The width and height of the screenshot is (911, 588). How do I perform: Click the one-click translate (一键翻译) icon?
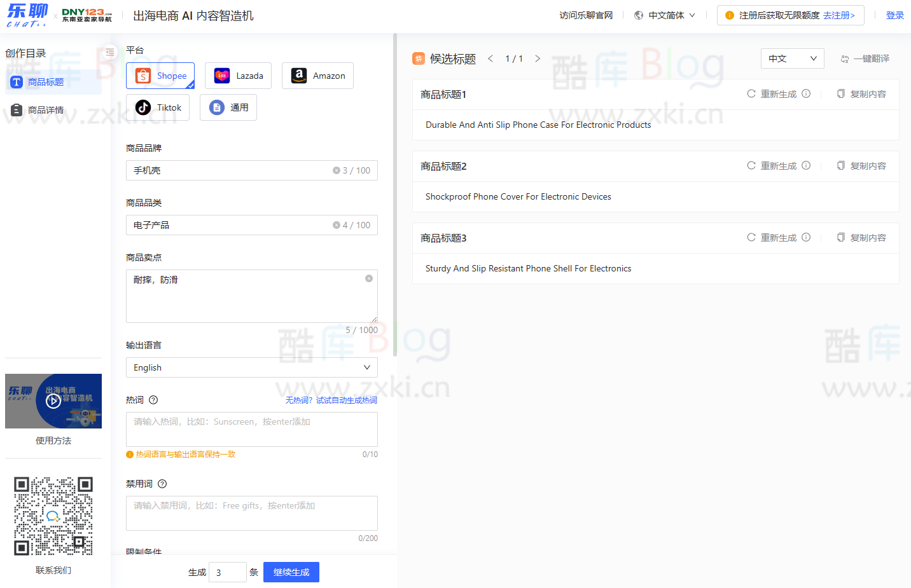(x=845, y=58)
